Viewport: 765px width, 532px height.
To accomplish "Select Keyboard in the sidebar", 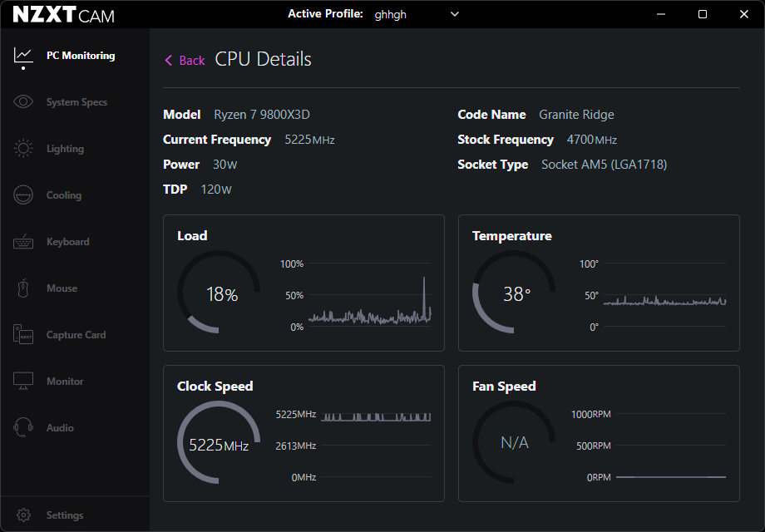I will tap(68, 242).
